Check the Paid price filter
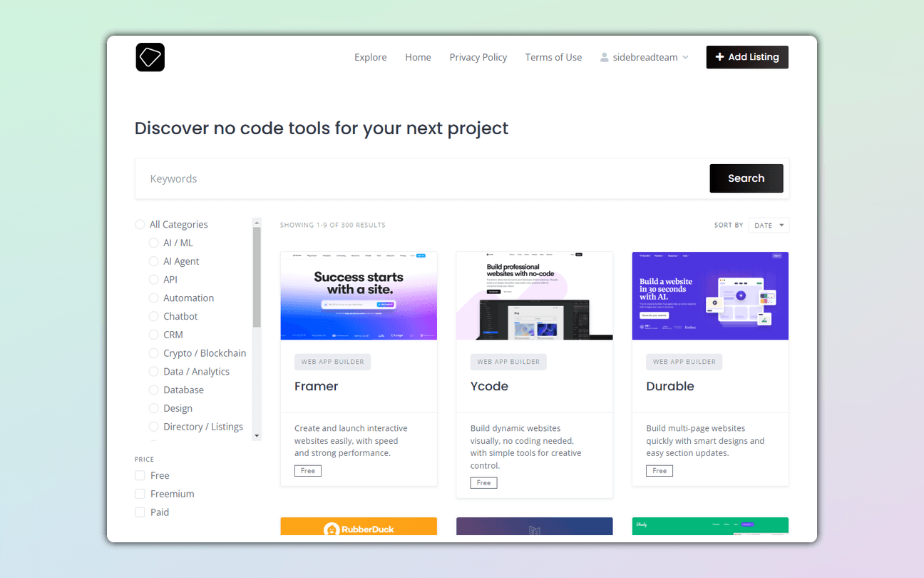 pyautogui.click(x=140, y=512)
